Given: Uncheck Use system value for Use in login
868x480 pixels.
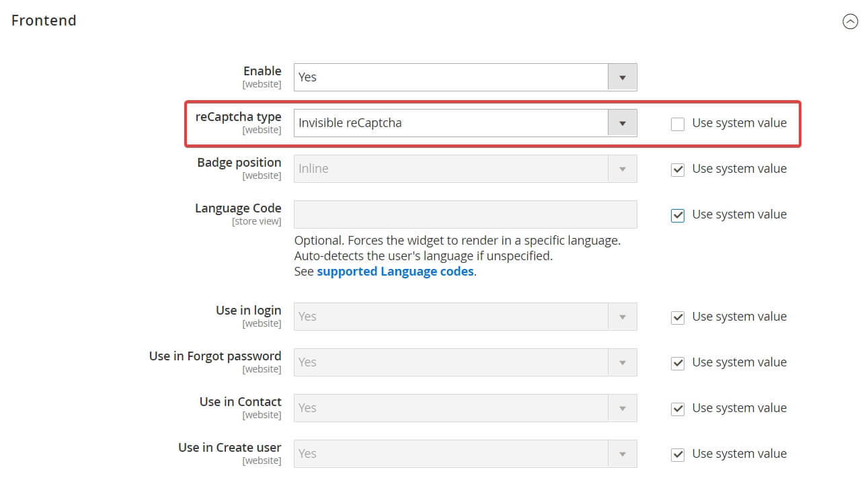Looking at the screenshot, I should point(678,317).
